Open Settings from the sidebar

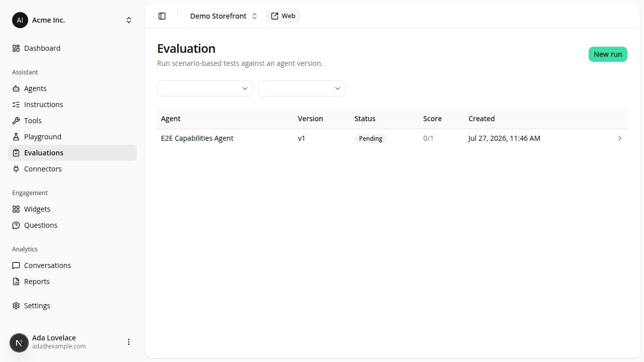click(72, 306)
